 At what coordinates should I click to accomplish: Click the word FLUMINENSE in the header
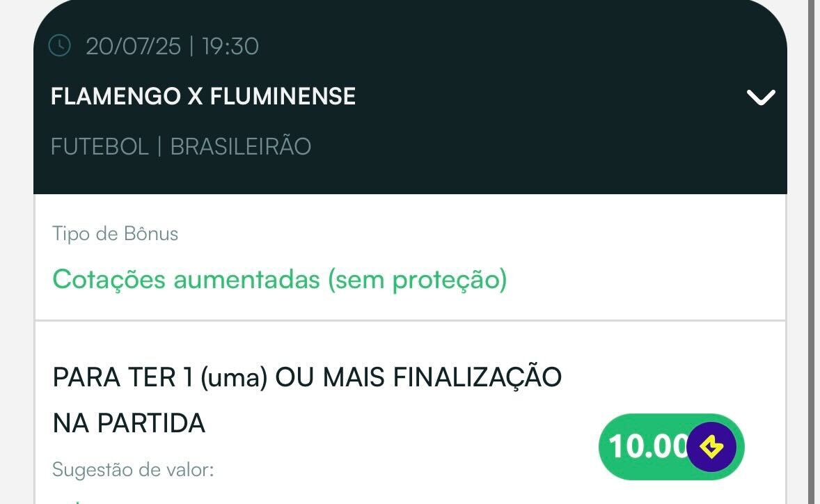coord(283,96)
